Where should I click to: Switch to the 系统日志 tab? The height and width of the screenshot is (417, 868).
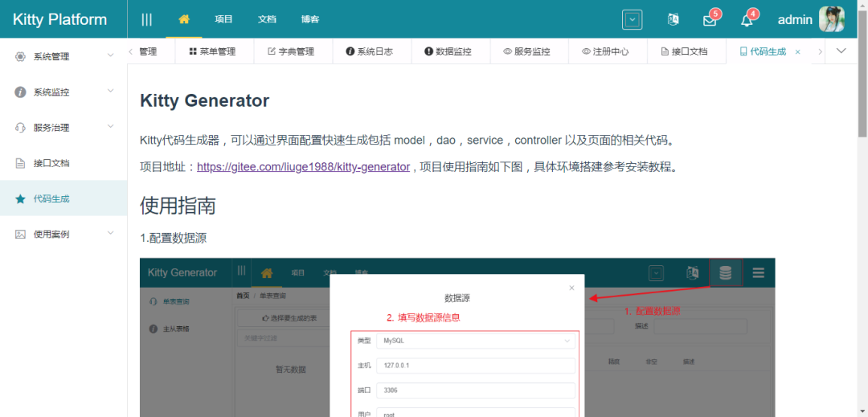[x=371, y=51]
